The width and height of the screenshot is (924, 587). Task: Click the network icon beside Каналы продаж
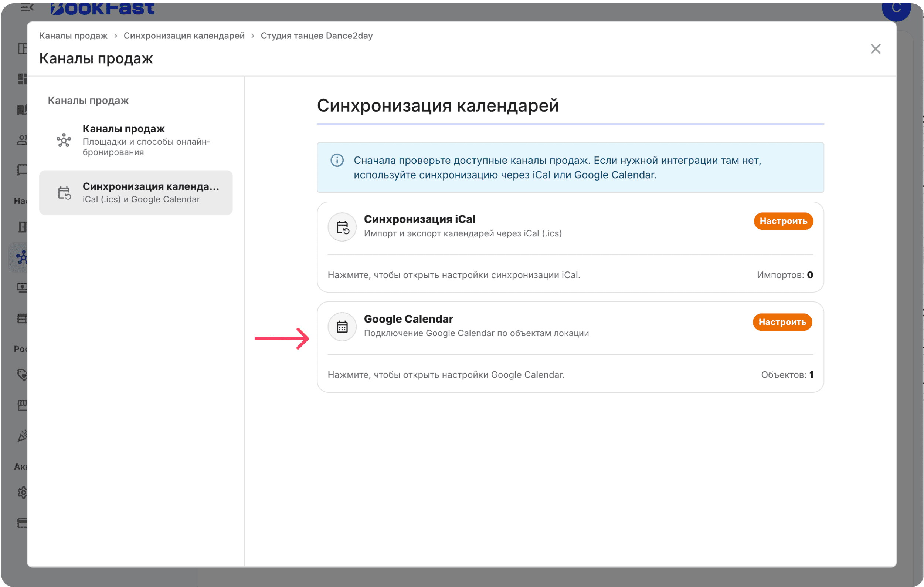coord(64,140)
